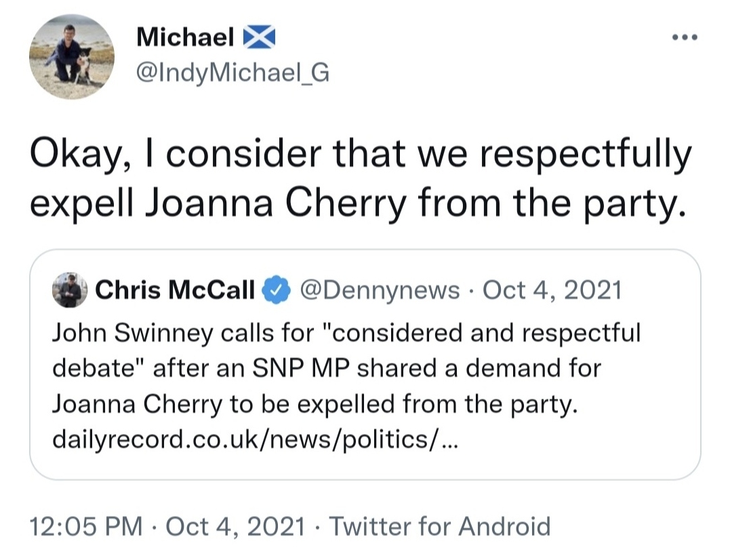The image size is (730, 560).
Task: Open the @IndyMichael_G handle
Action: point(232,73)
